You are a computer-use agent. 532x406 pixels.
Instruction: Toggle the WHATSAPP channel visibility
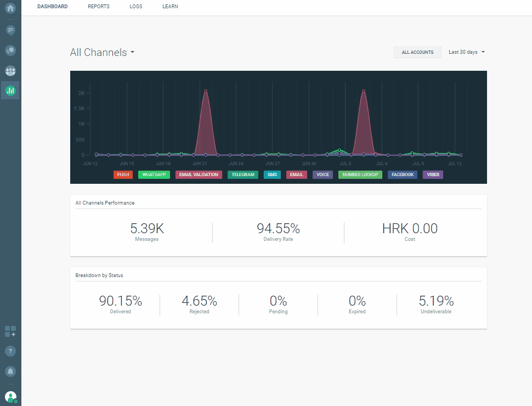pos(154,174)
